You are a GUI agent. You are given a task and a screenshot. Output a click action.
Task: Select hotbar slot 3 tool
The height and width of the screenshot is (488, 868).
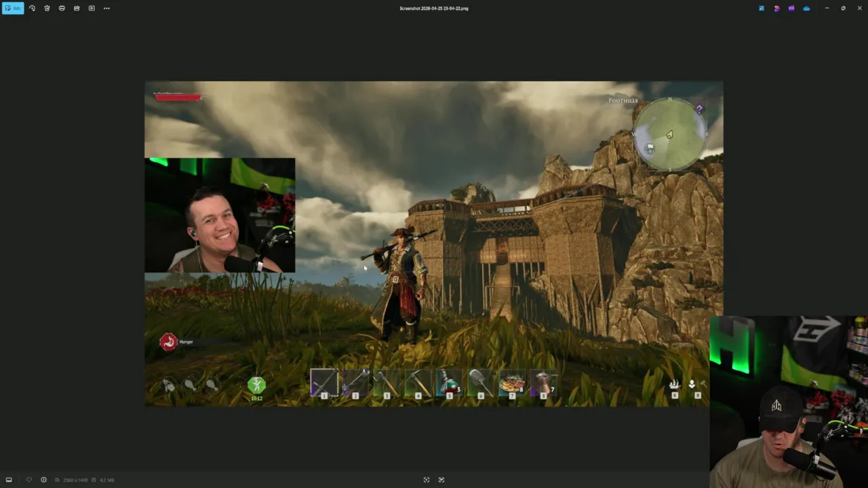(387, 384)
